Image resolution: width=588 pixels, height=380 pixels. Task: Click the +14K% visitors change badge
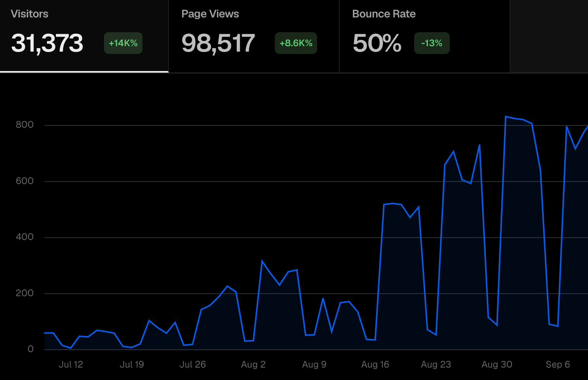pos(123,43)
